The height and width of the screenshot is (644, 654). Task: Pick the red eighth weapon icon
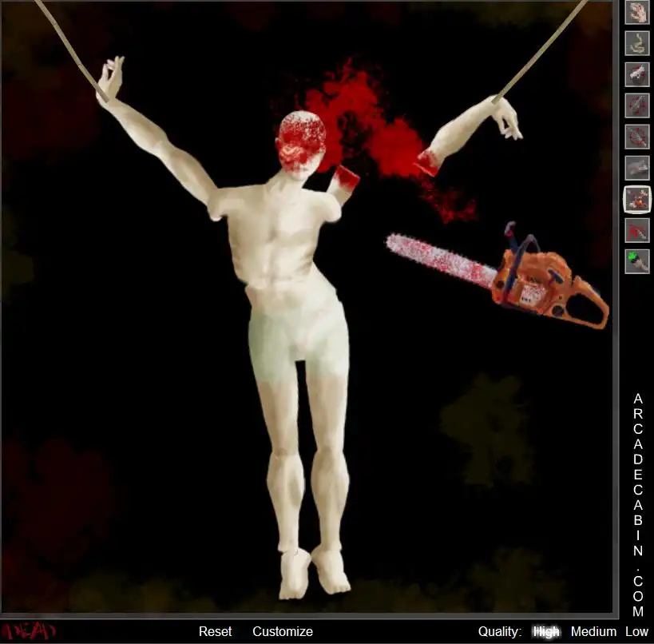pyautogui.click(x=637, y=230)
